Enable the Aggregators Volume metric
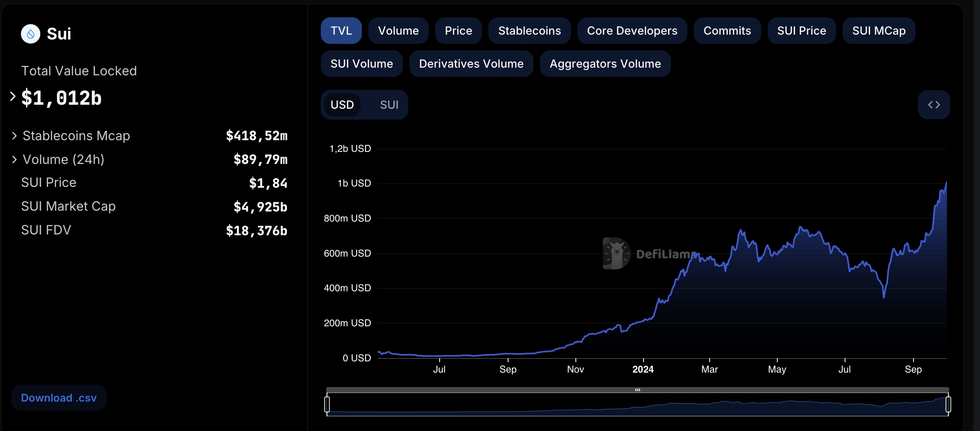 [x=605, y=64]
